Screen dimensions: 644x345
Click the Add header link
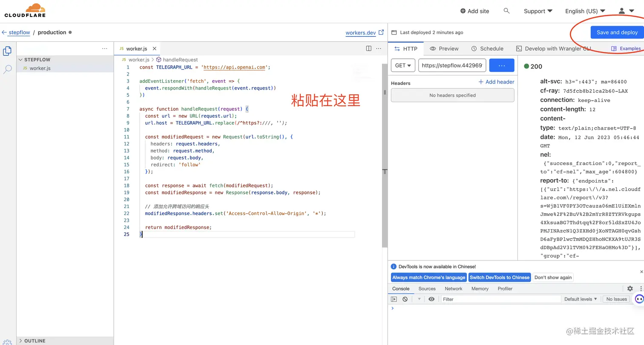pyautogui.click(x=496, y=82)
